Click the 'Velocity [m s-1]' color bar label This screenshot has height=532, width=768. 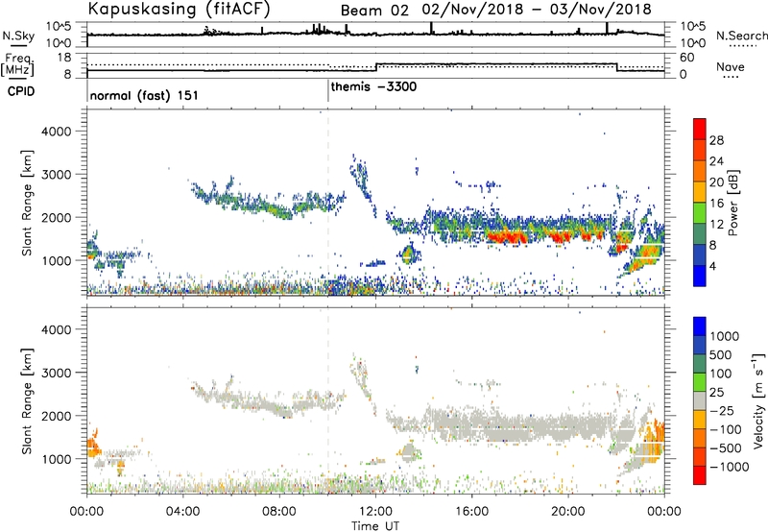[x=758, y=400]
